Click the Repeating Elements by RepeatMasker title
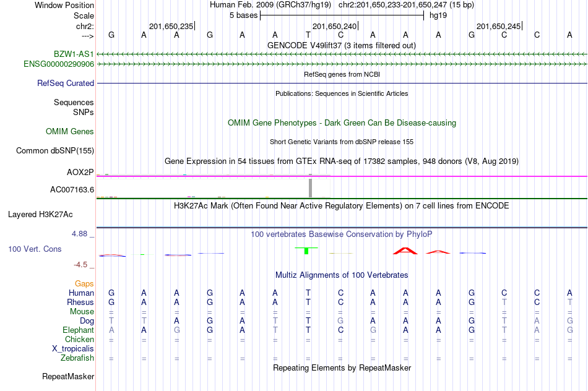 (342, 367)
